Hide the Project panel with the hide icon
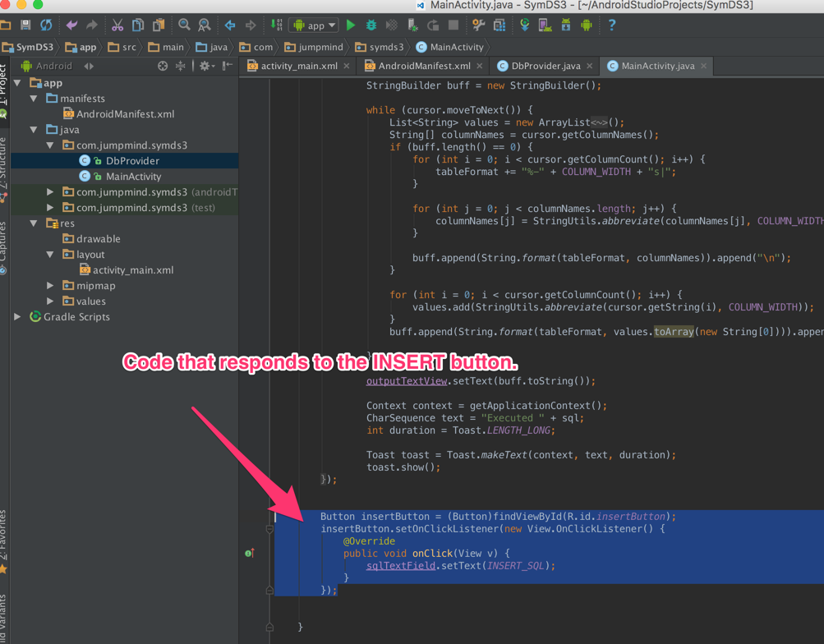Image resolution: width=824 pixels, height=644 pixels. [227, 67]
